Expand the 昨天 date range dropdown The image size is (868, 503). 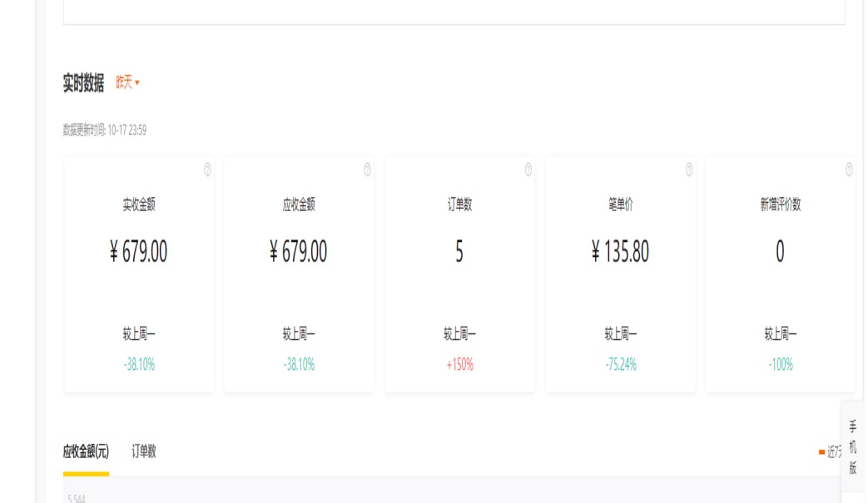(127, 82)
